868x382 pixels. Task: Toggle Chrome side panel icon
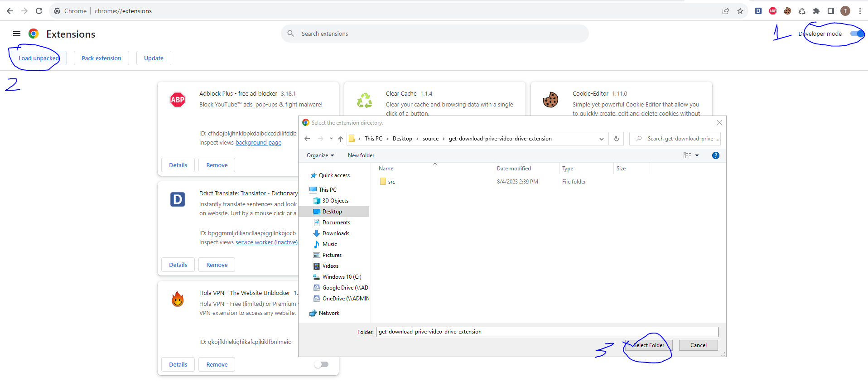pos(831,11)
